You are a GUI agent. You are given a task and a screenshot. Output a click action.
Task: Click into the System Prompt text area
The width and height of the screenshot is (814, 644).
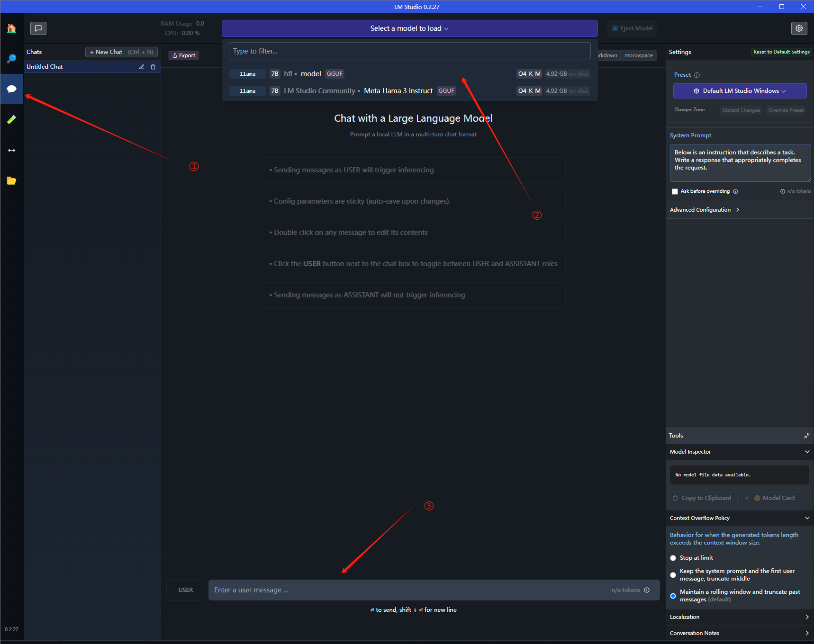740,163
